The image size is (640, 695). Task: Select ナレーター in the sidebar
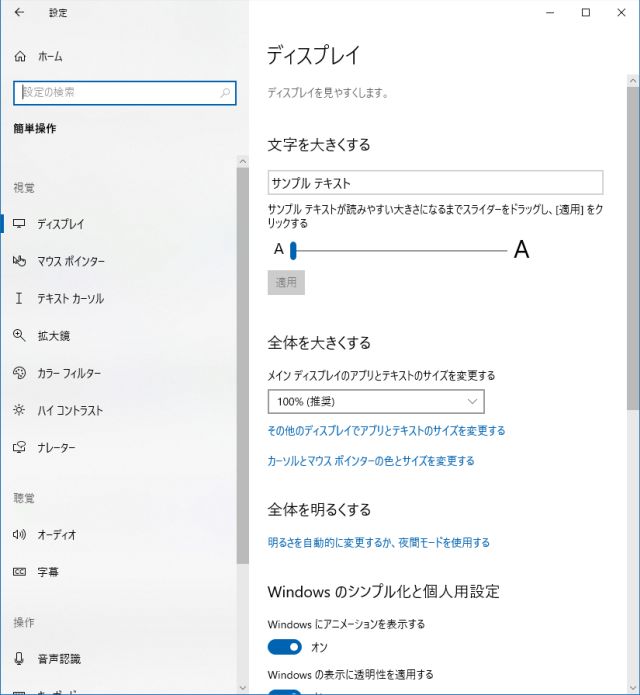pyautogui.click(x=56, y=448)
